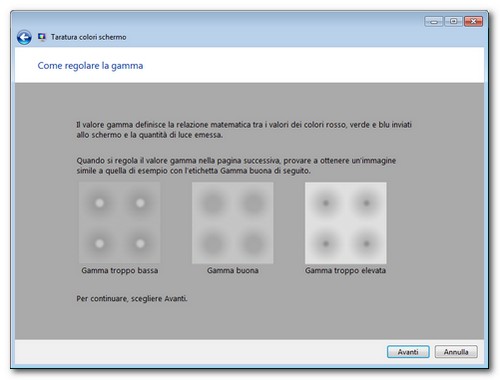Viewport: 500px width, 380px height.
Task: Minimize the calibration wizard window
Action: point(434,22)
